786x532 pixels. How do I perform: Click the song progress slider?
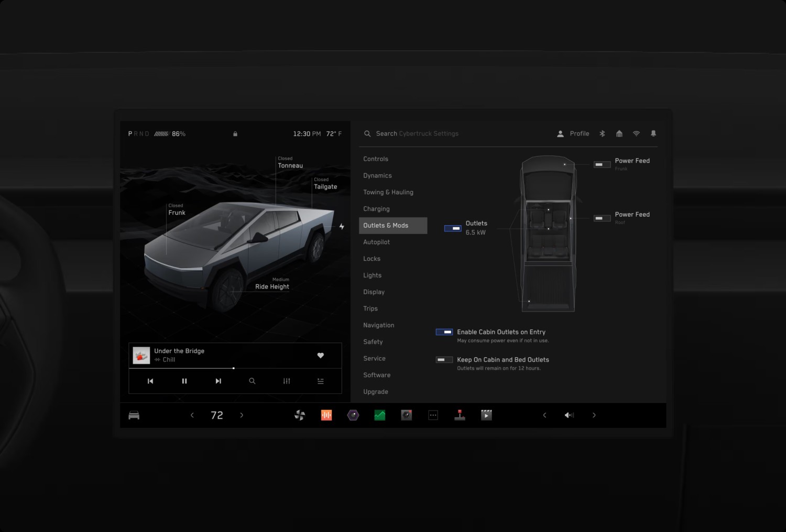click(x=233, y=368)
